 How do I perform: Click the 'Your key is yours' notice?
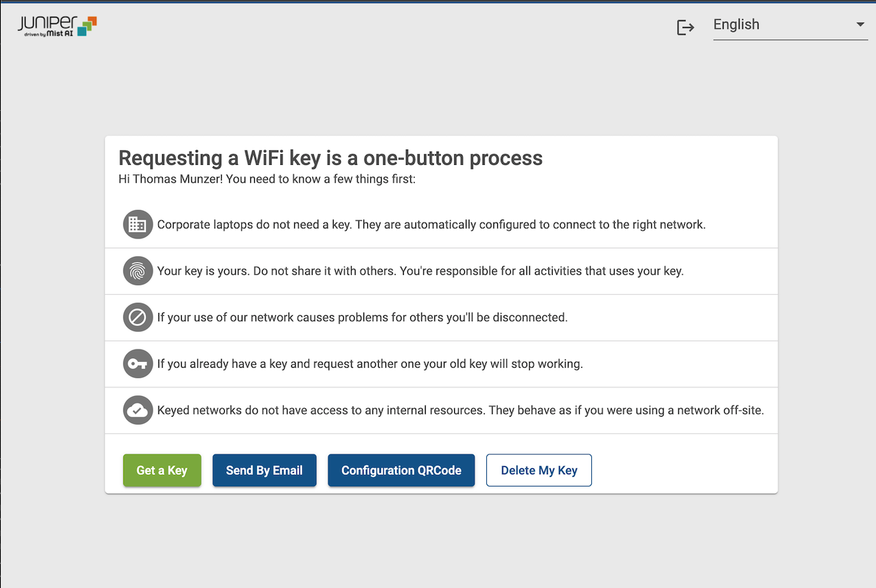tap(420, 271)
